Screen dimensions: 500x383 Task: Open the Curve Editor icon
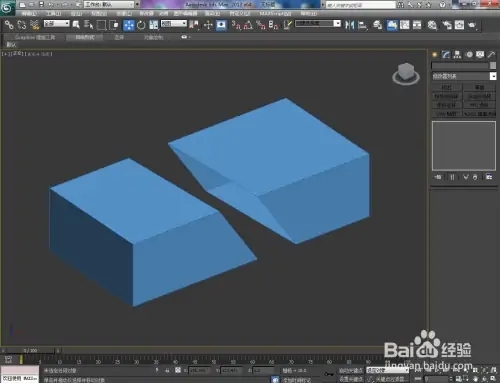tap(405, 25)
